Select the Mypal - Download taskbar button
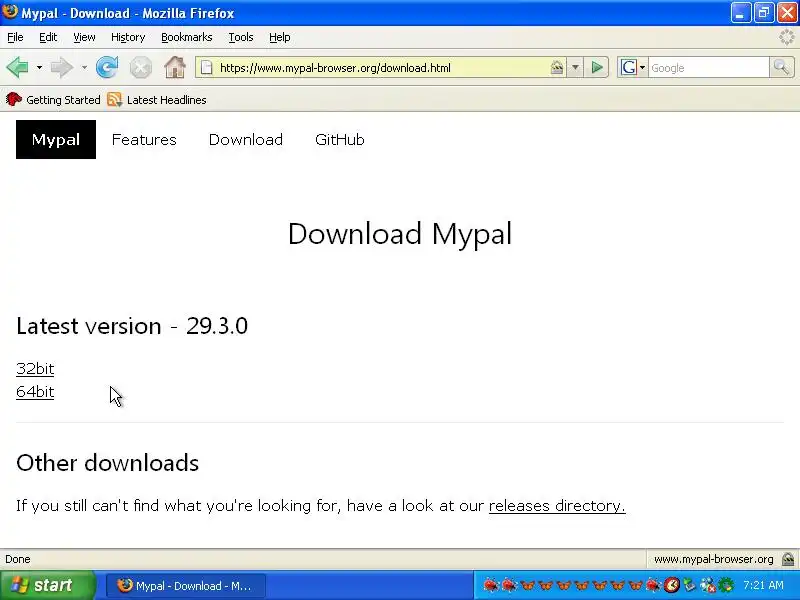 coord(186,585)
